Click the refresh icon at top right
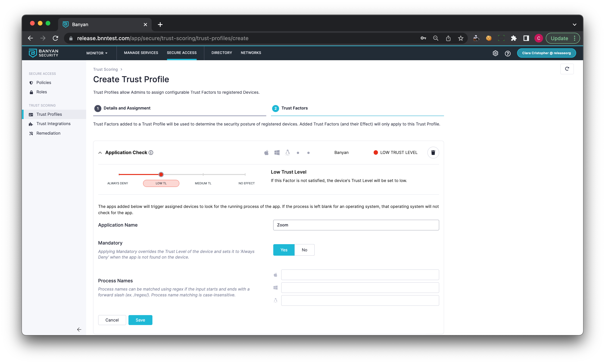The width and height of the screenshot is (605, 364). [567, 69]
